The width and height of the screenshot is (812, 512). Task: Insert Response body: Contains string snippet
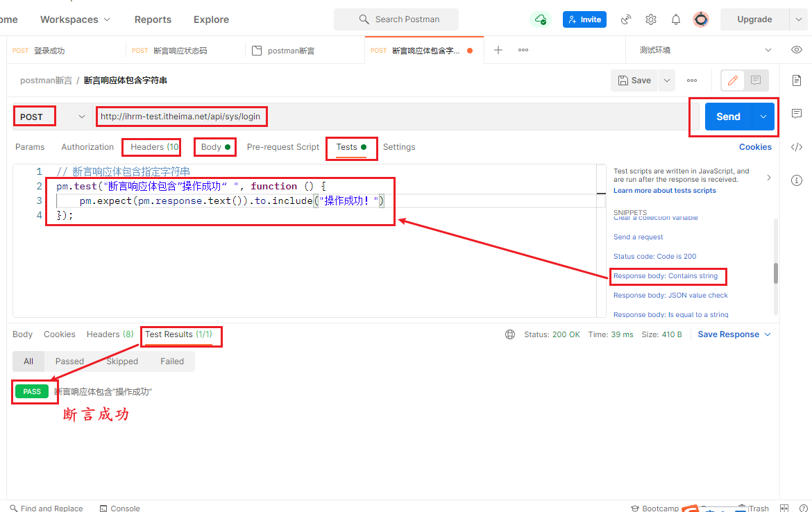(666, 276)
